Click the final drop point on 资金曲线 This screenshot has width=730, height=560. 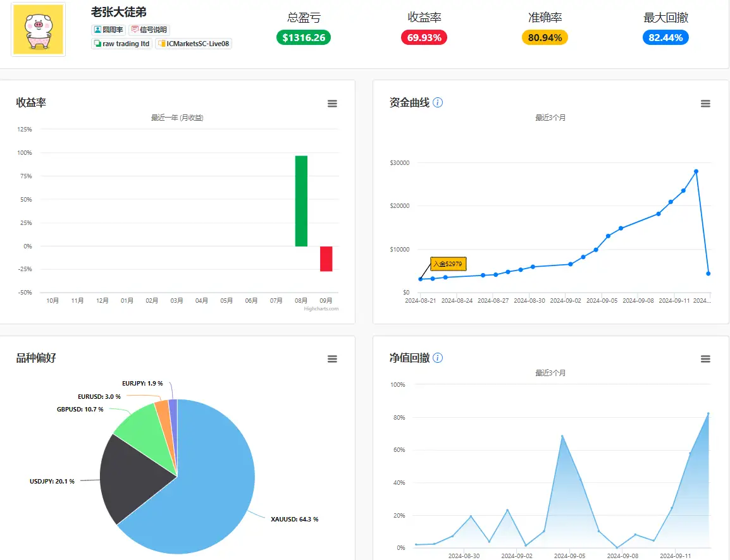708,274
